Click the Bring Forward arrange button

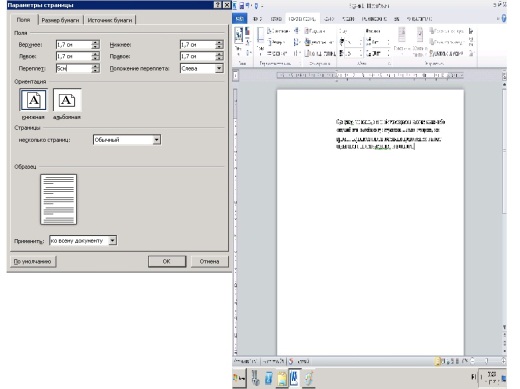tap(447, 31)
